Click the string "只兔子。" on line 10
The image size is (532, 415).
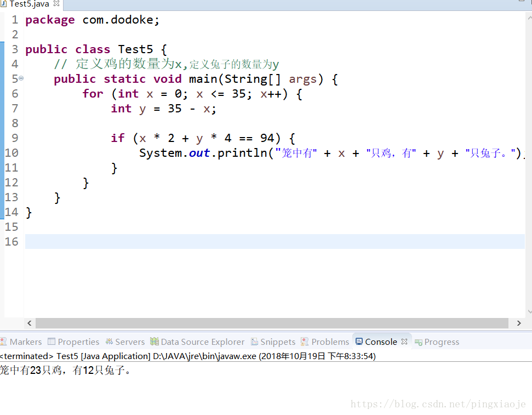click(491, 153)
